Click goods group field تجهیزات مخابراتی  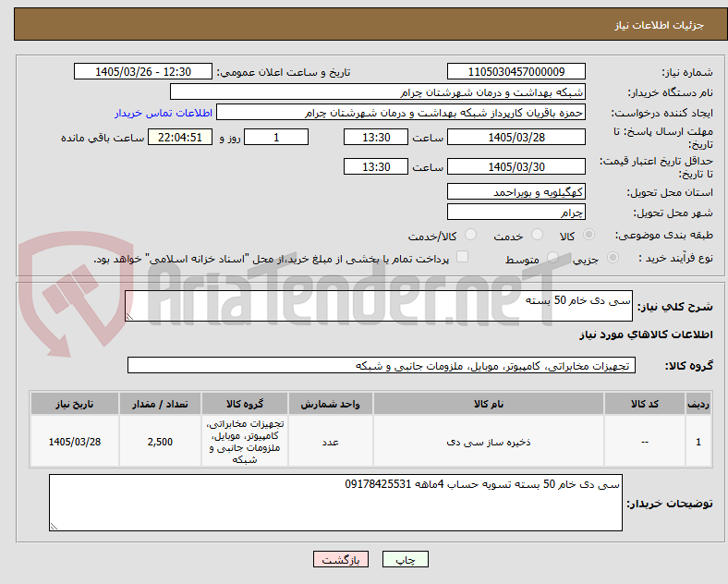coord(382,365)
